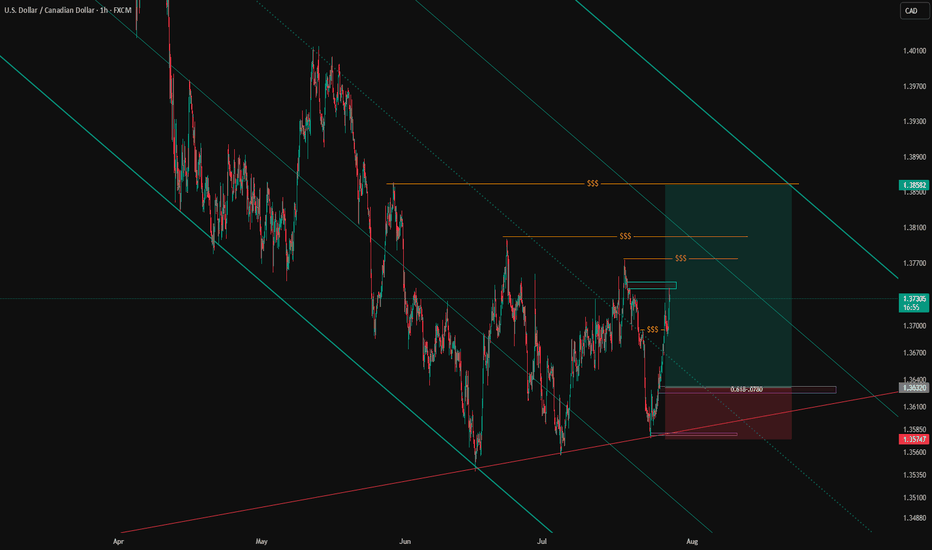Click the 1.39700 price axis label

pos(914,87)
